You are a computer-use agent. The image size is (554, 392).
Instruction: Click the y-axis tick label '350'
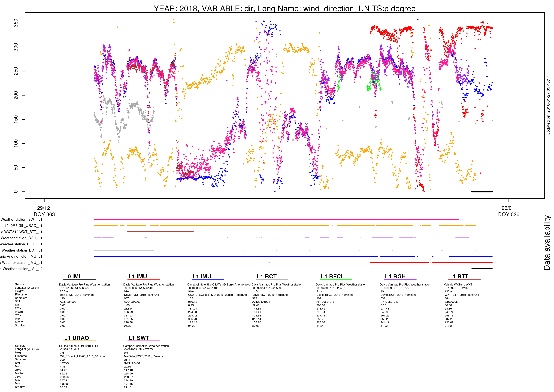point(16,23)
